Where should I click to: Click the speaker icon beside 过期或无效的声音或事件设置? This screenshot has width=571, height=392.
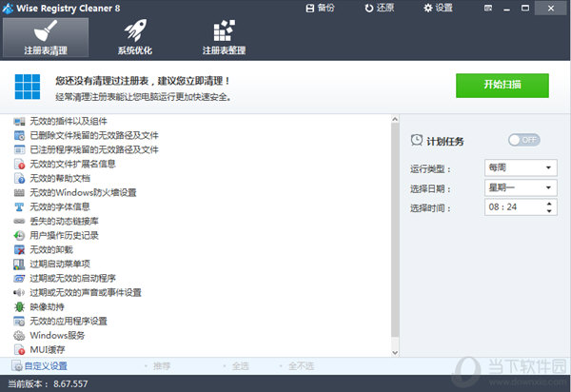point(19,292)
